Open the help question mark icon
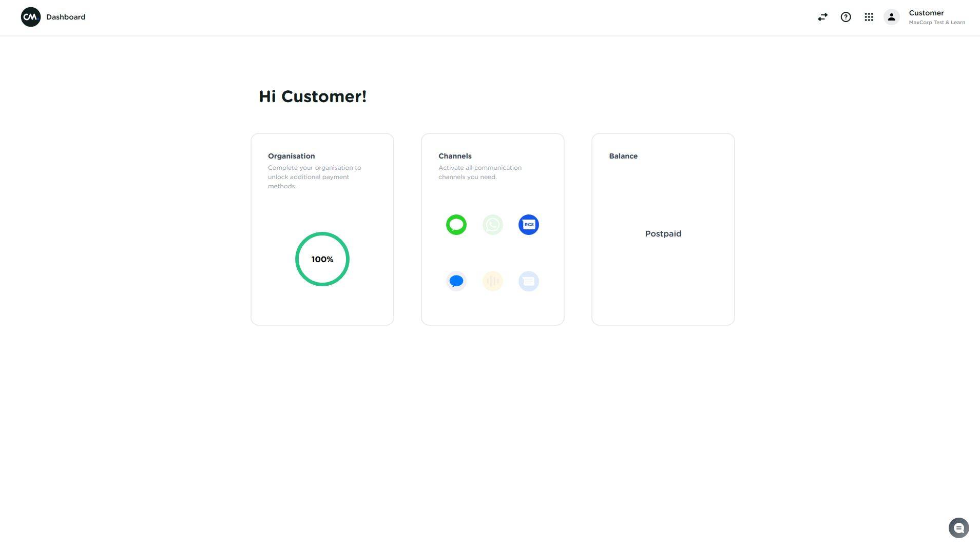Image resolution: width=980 pixels, height=551 pixels. (x=846, y=17)
